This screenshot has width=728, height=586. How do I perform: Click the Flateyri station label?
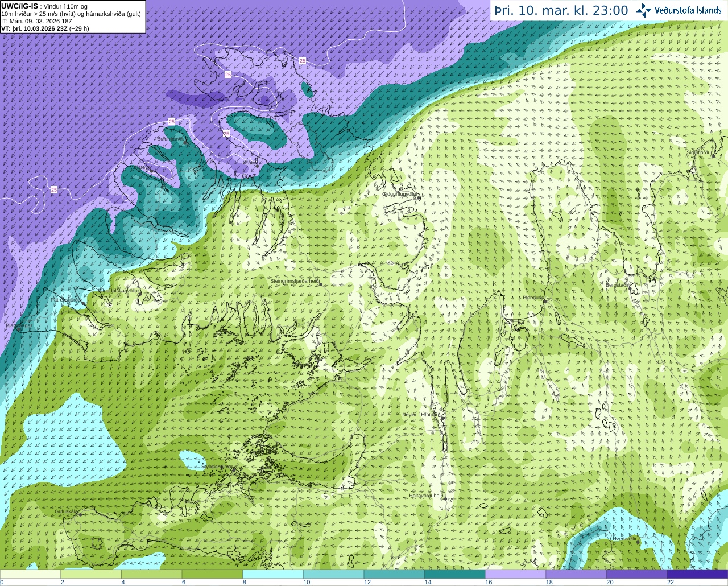click(142, 167)
